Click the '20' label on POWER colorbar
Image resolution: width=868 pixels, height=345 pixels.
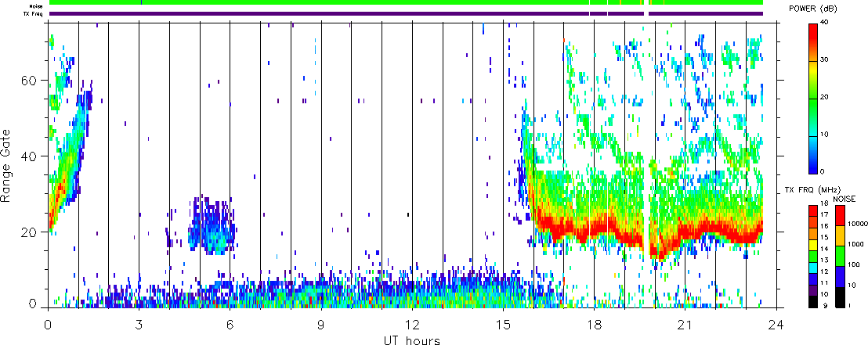point(824,97)
